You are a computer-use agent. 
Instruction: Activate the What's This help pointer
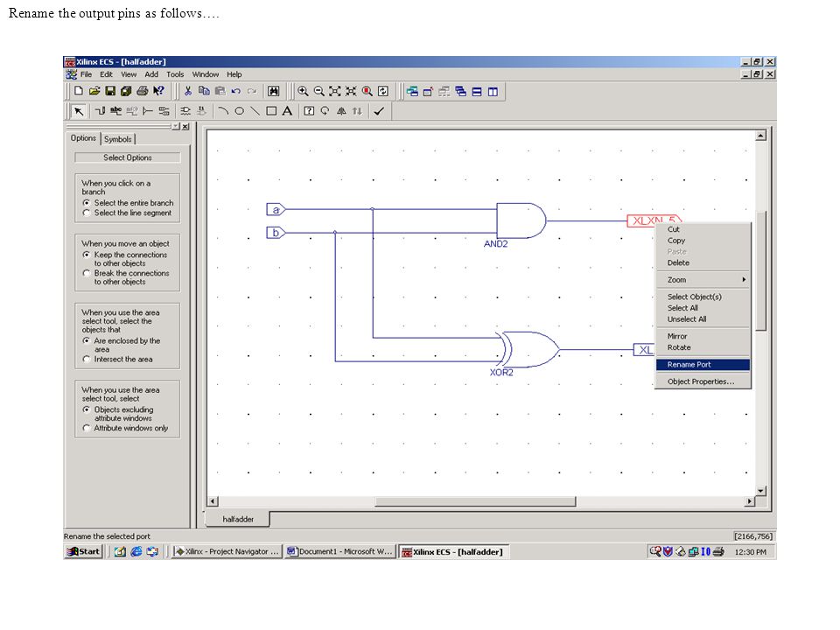pos(158,91)
